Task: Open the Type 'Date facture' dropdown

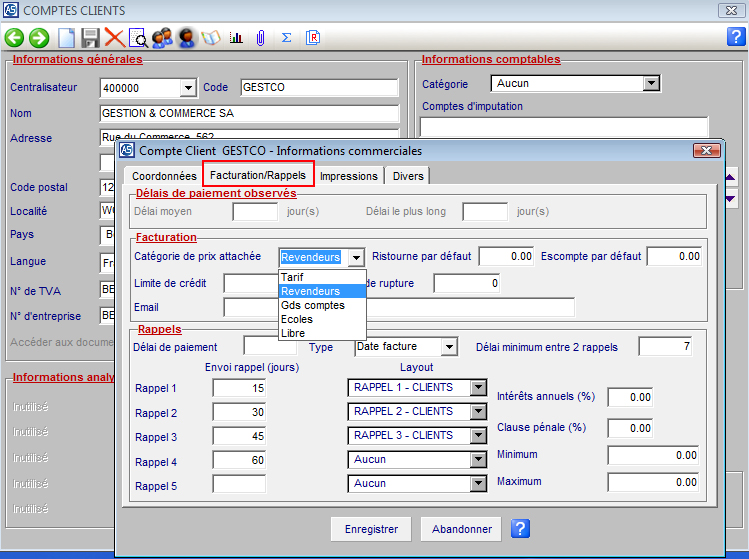Action: click(x=449, y=347)
